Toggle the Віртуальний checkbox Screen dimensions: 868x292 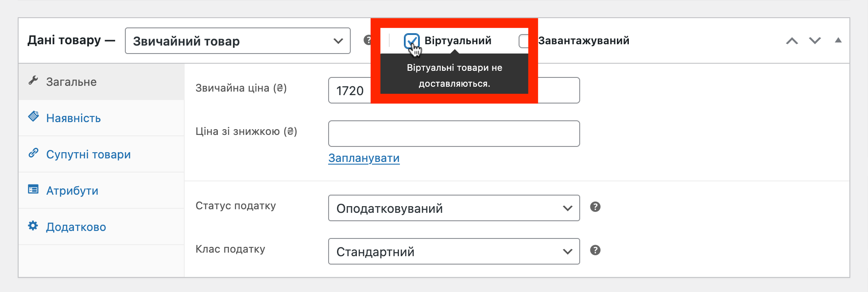(x=412, y=41)
